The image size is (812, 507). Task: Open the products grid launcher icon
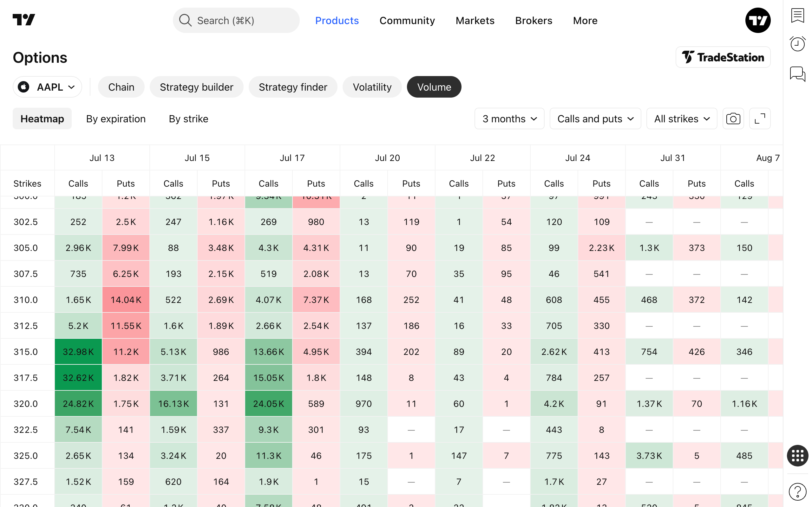(798, 455)
